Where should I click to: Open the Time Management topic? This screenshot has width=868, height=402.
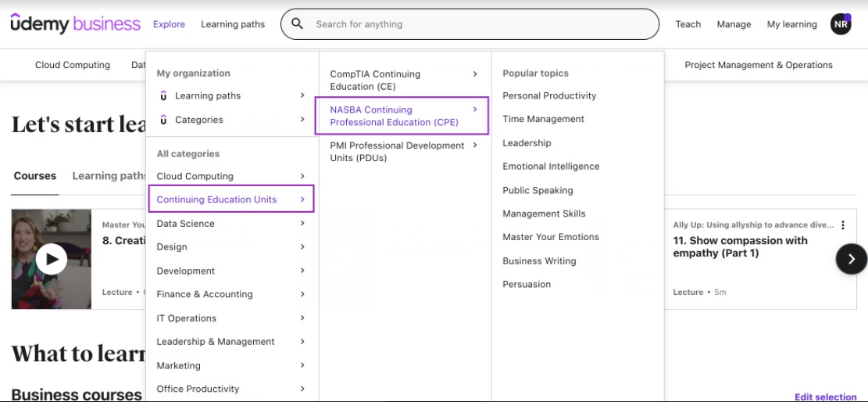[543, 119]
